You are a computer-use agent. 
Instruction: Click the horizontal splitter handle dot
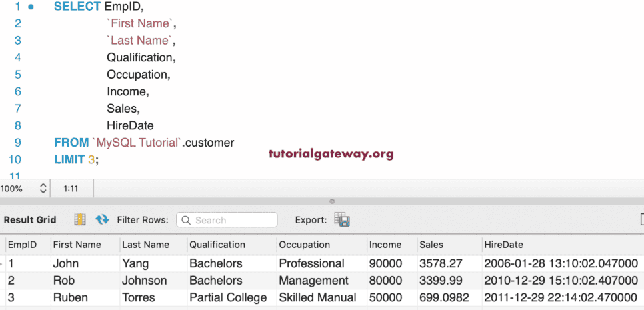tap(332, 201)
